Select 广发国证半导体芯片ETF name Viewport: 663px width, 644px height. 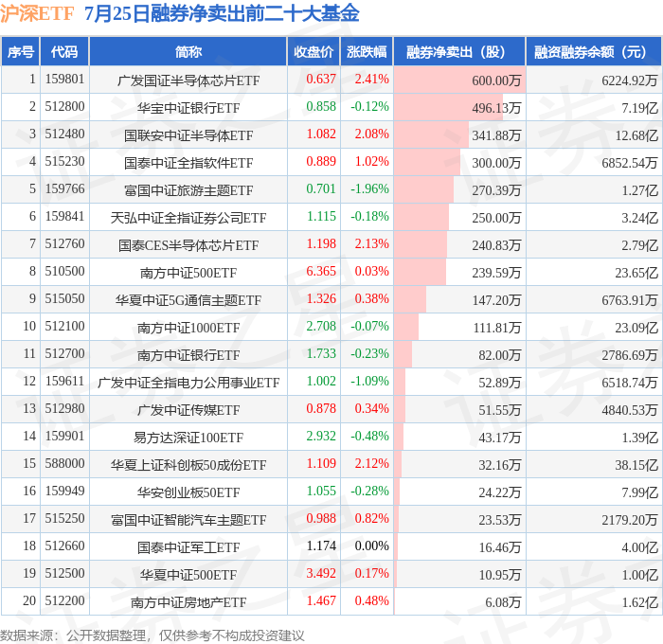pos(188,80)
